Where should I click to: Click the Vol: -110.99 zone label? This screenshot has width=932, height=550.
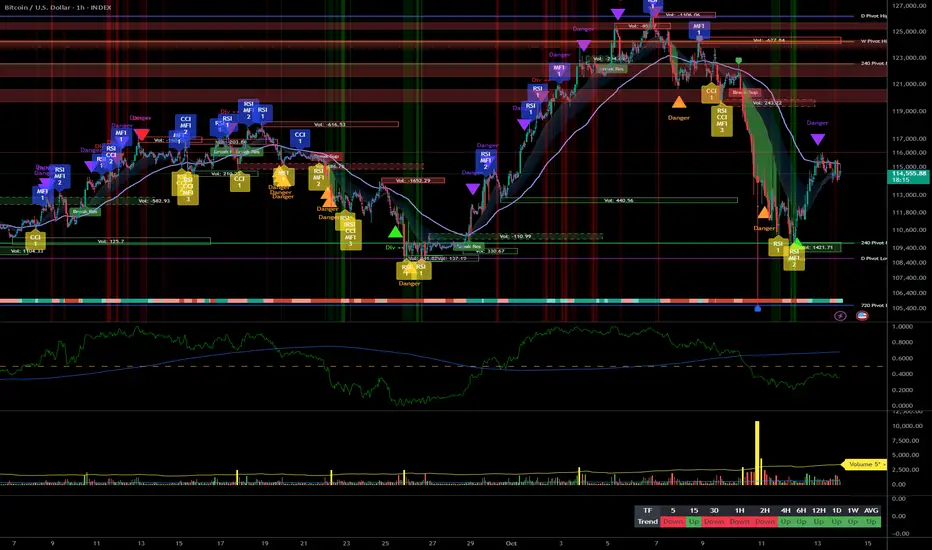tap(515, 236)
